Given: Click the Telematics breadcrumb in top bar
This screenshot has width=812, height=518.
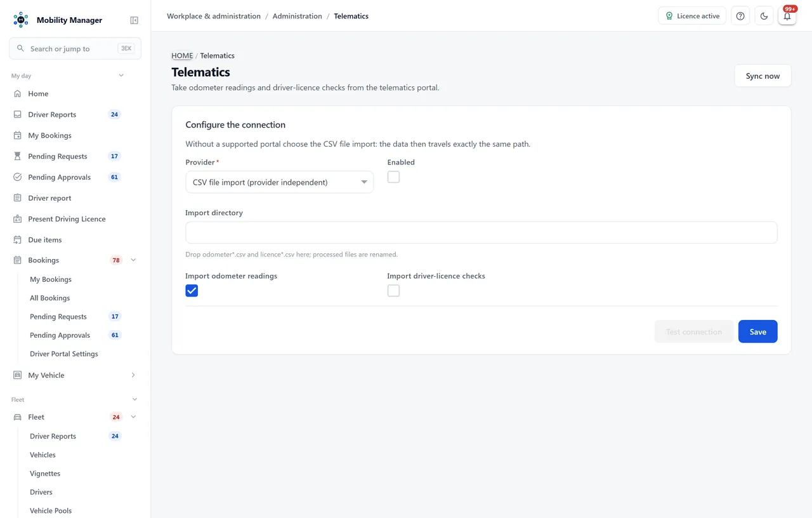Looking at the screenshot, I should (351, 16).
